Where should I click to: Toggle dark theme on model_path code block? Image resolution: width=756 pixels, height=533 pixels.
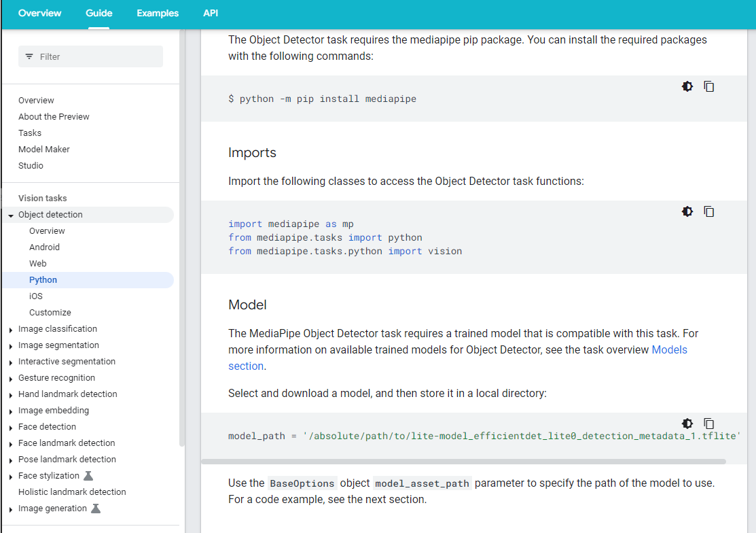[x=687, y=423]
